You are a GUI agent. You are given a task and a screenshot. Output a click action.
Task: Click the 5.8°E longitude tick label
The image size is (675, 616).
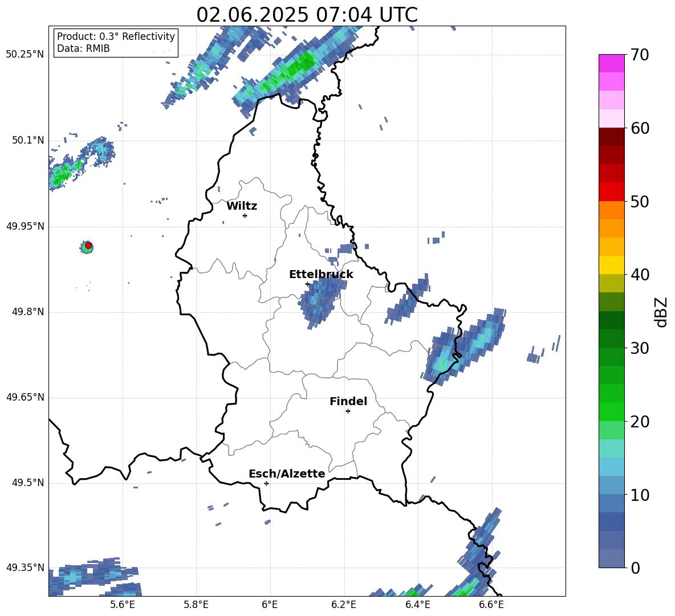[196, 605]
